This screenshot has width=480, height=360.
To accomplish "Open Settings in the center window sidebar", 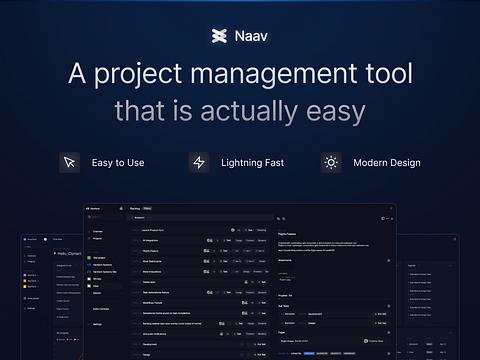I will [96, 324].
